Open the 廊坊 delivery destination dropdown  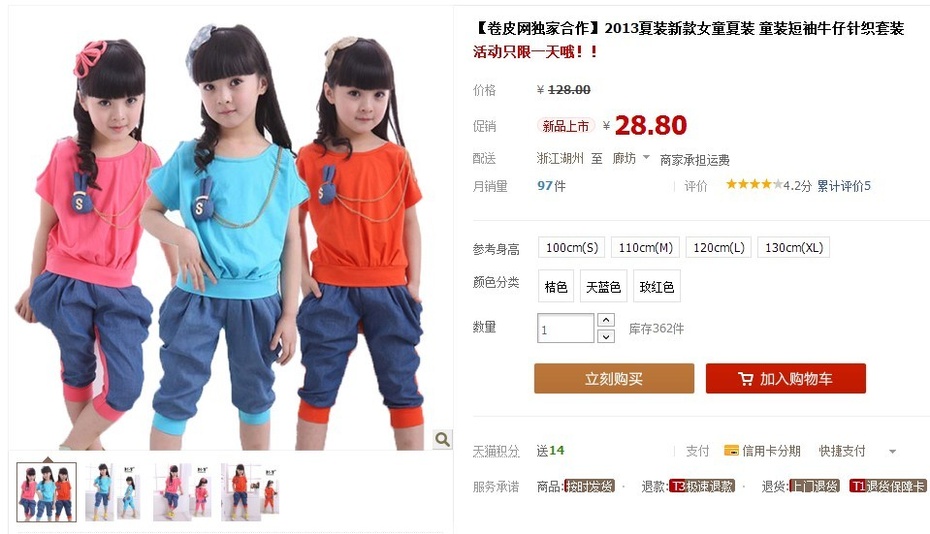631,158
